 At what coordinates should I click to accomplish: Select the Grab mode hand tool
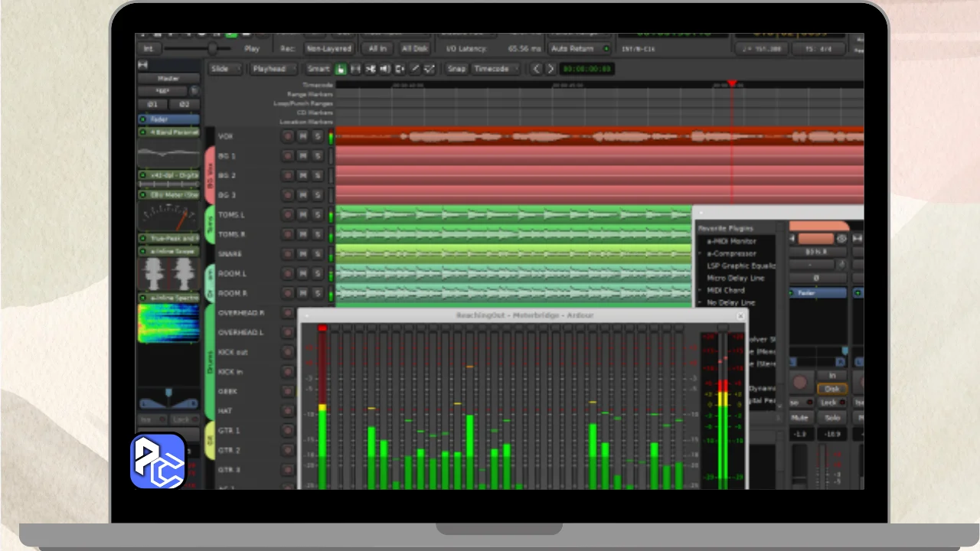pos(341,69)
